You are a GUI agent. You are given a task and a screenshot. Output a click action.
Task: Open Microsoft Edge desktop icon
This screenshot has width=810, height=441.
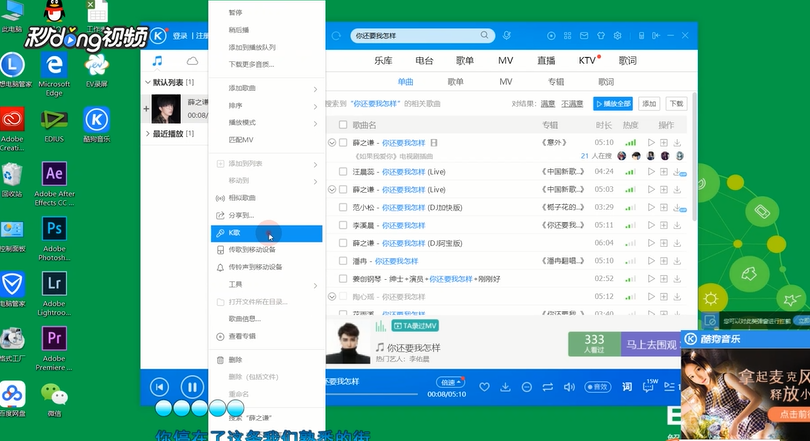pos(54,74)
